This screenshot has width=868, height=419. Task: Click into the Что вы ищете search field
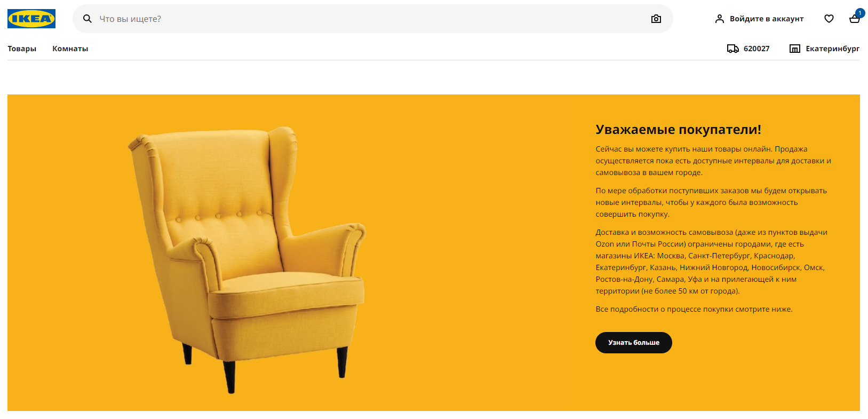[372, 19]
